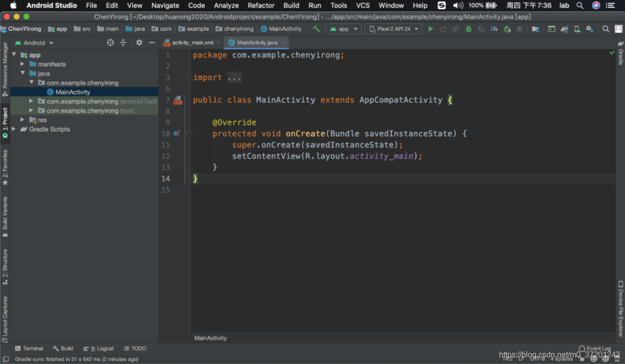Collapse the java folder arrow
625x364 pixels.
[x=22, y=73]
